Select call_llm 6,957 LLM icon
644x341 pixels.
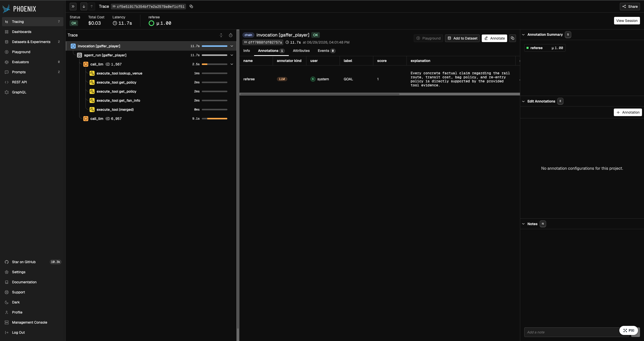coord(86,119)
